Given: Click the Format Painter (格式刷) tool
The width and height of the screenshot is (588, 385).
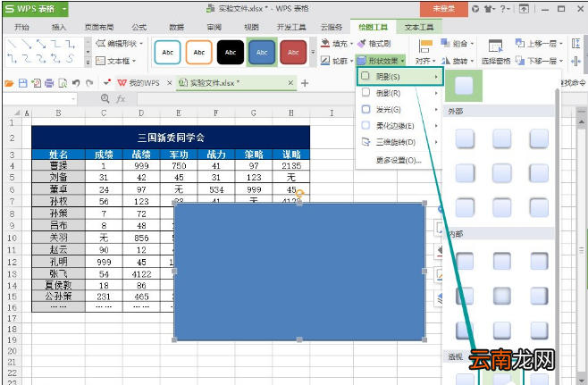Looking at the screenshot, I should coord(374,44).
